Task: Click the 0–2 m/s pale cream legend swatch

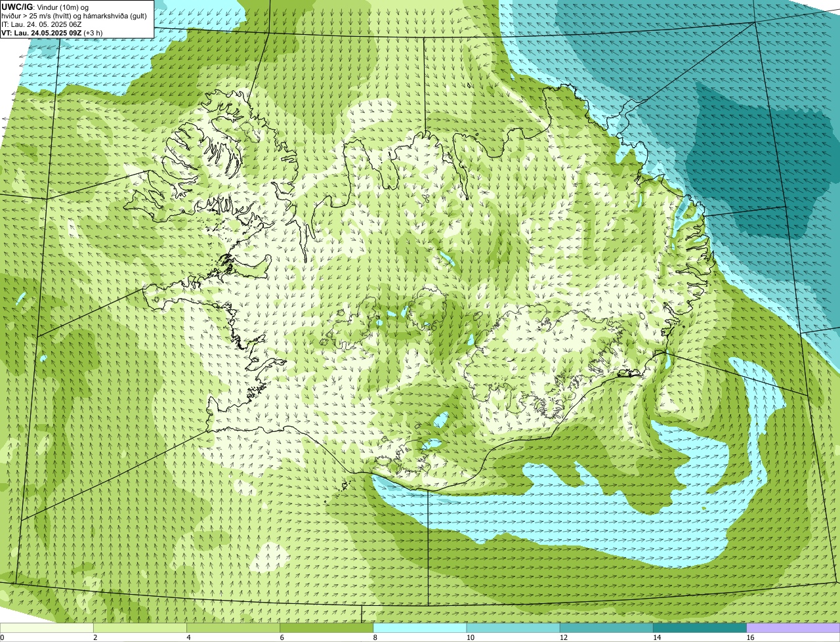Action: pyautogui.click(x=47, y=628)
